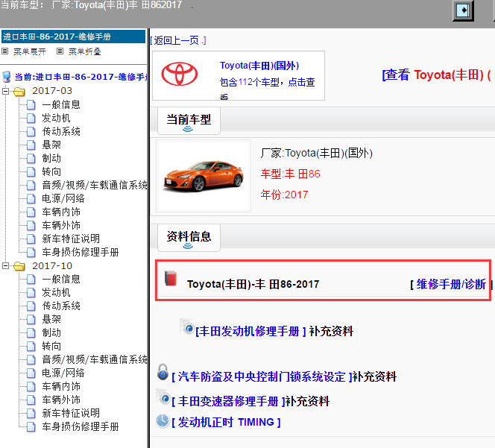Open 车身损伤修理手册 under 2017-03
Screen dimensions: 495x448
[x=81, y=252]
